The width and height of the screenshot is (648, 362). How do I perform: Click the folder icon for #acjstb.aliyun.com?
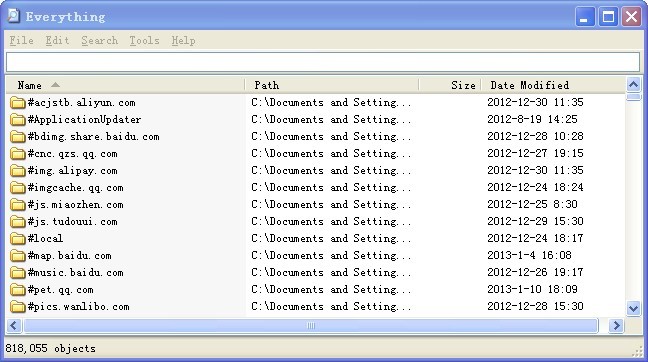tap(17, 102)
